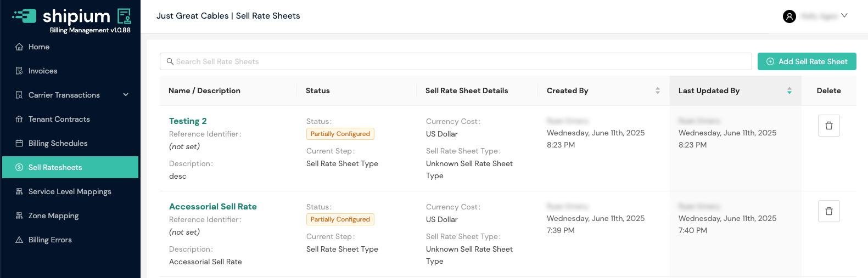
Task: Sort by the Created By column
Action: [657, 90]
